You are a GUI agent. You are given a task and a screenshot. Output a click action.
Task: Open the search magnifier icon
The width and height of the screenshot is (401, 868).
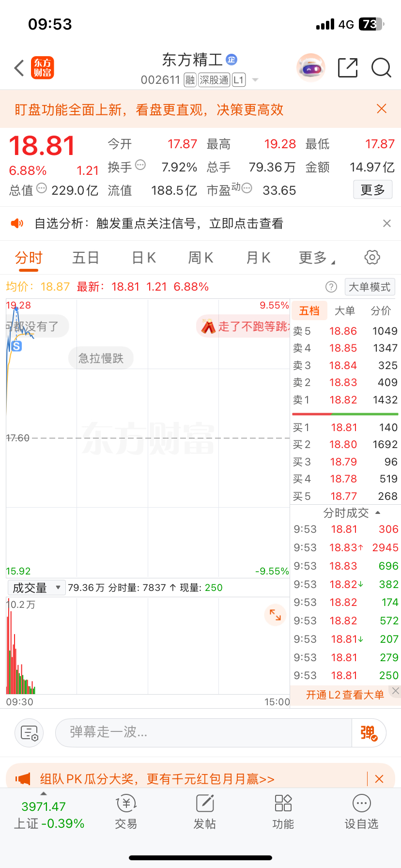(x=381, y=68)
